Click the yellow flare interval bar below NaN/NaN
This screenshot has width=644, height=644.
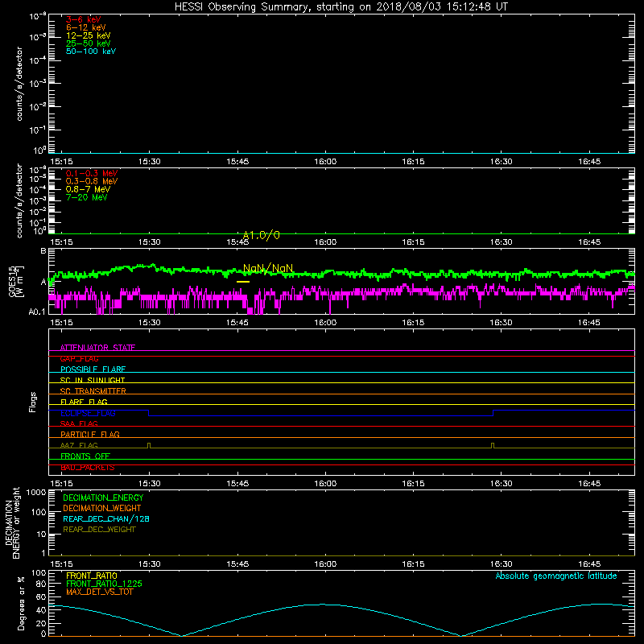pos(243,282)
